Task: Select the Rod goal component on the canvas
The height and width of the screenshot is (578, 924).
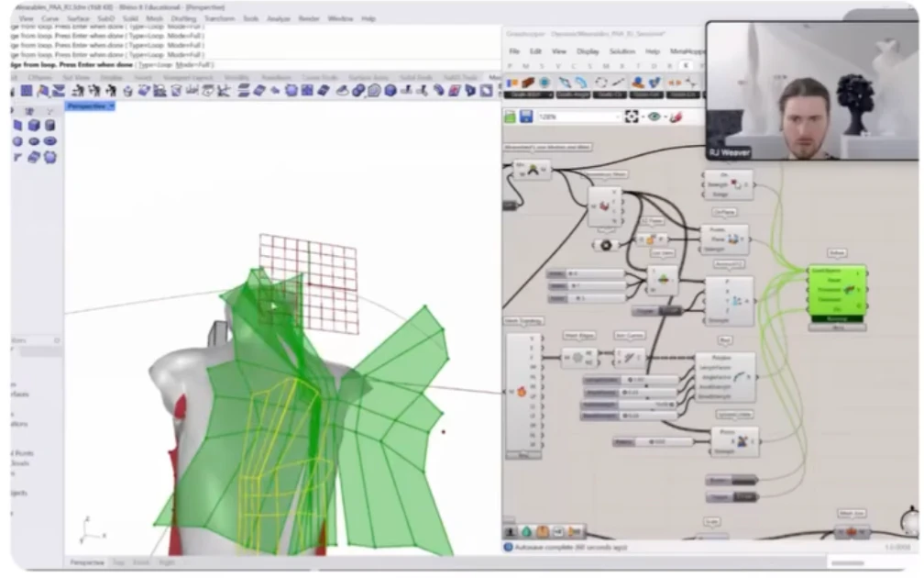Action: point(725,377)
